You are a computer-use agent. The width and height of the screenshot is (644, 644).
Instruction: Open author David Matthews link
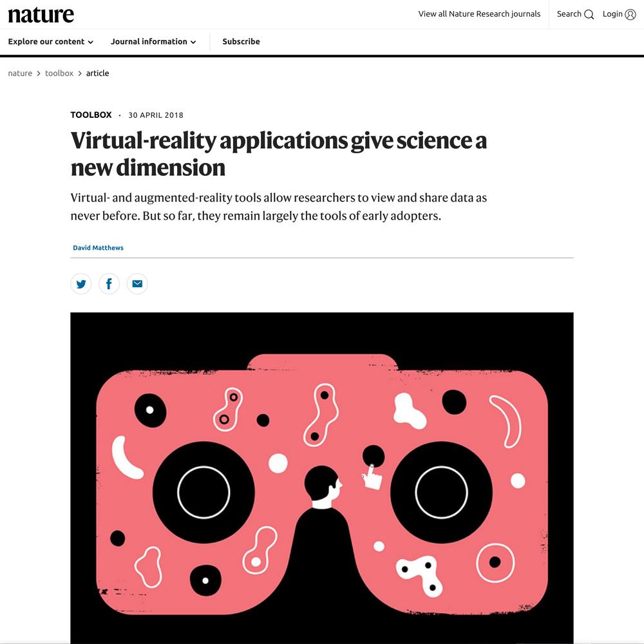pos(98,248)
